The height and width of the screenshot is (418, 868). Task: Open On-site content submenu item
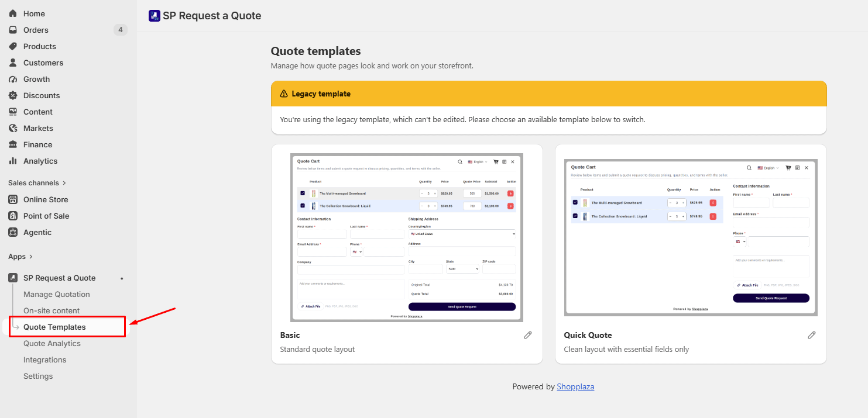click(52, 310)
